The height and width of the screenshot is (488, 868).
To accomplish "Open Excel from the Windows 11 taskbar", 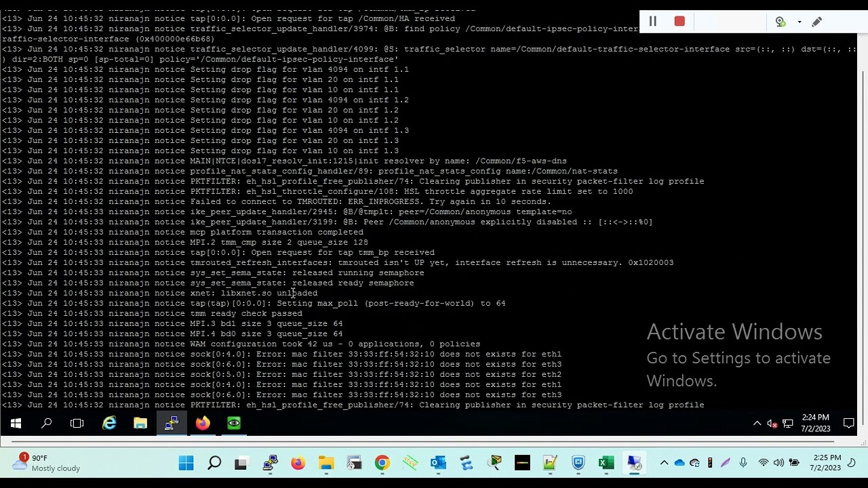I will coord(606,464).
